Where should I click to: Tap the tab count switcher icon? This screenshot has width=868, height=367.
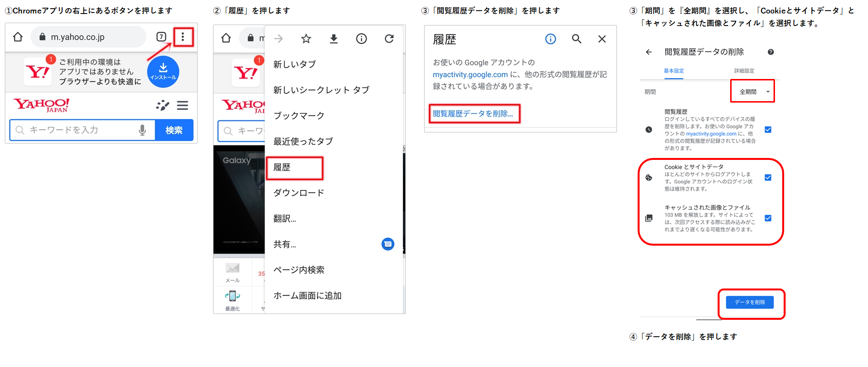pyautogui.click(x=161, y=37)
